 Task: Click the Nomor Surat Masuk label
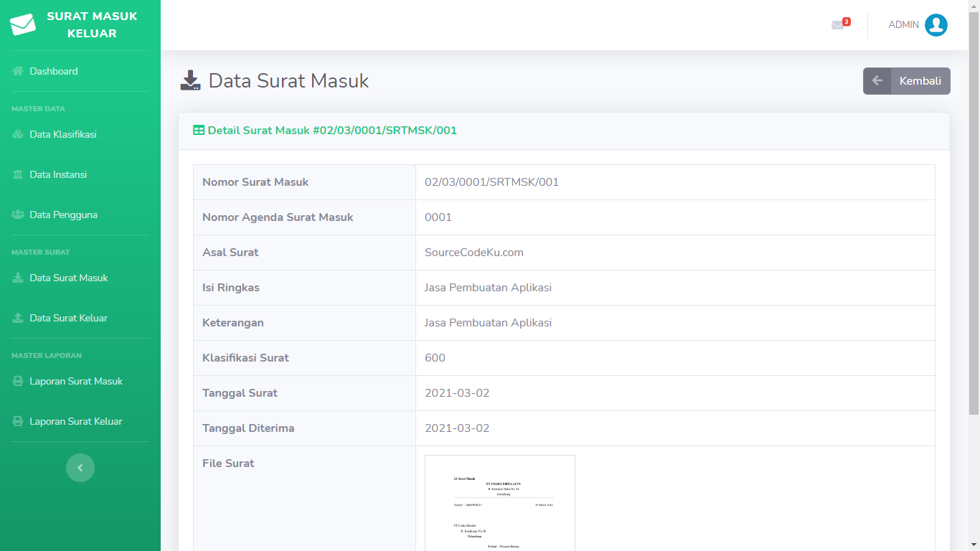coord(255,182)
